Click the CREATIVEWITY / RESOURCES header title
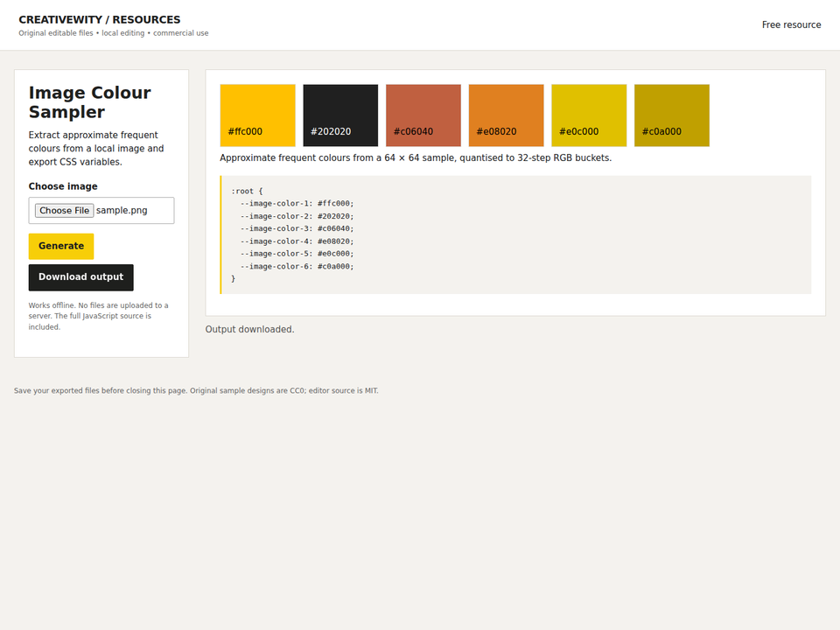This screenshot has width=840, height=630. tap(100, 20)
